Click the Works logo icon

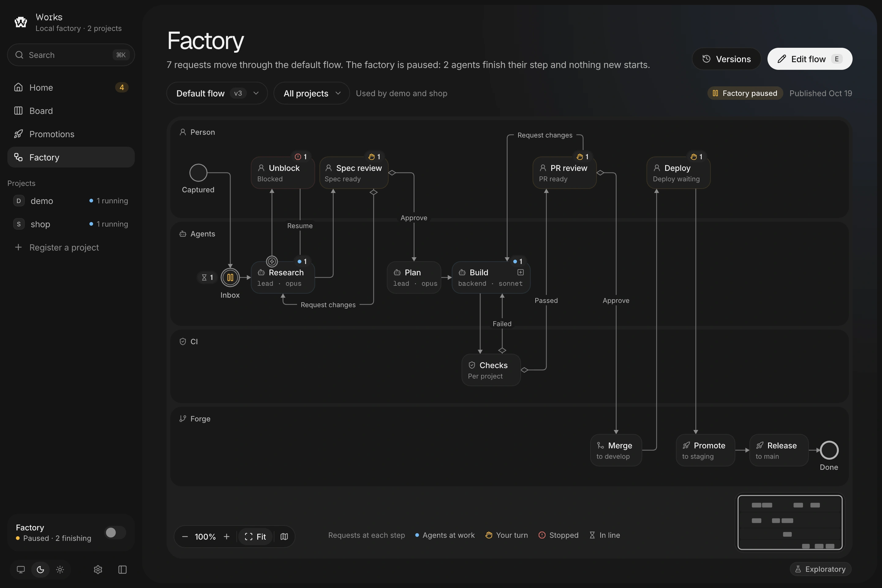pos(21,22)
